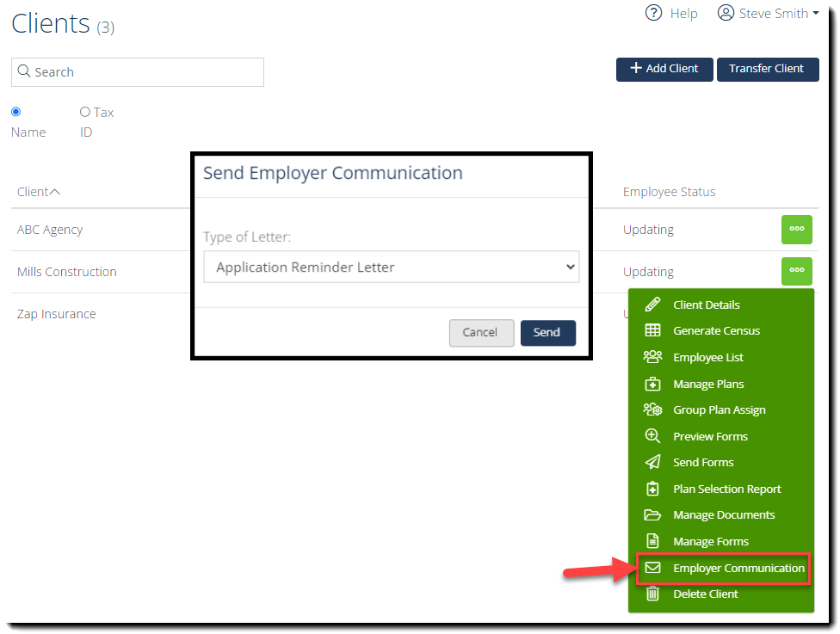Click the Employee Status column header
840x634 pixels.
click(669, 192)
